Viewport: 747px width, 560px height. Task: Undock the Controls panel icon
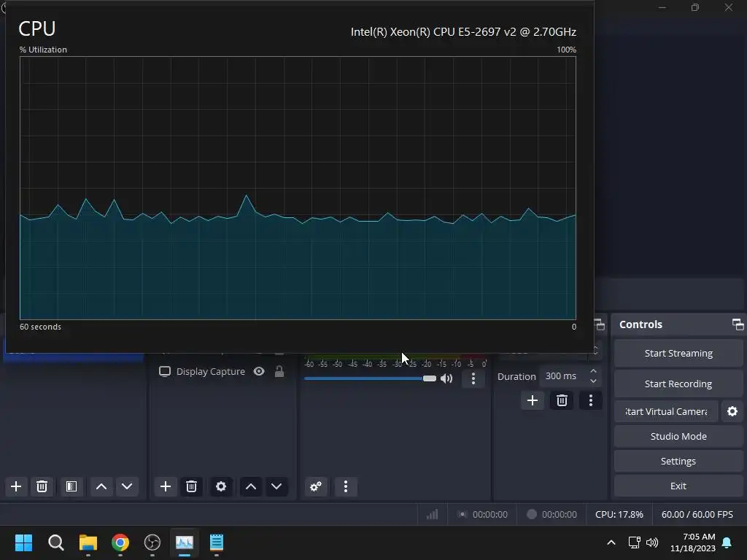click(738, 324)
